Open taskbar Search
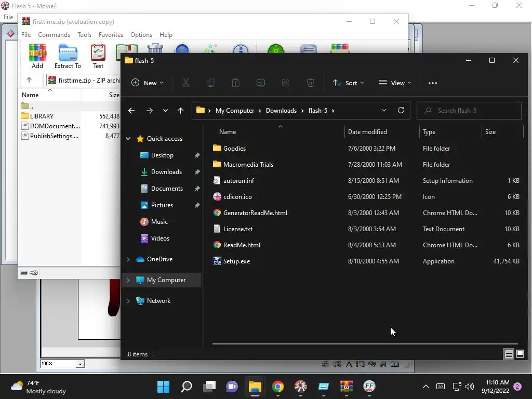 tap(187, 387)
